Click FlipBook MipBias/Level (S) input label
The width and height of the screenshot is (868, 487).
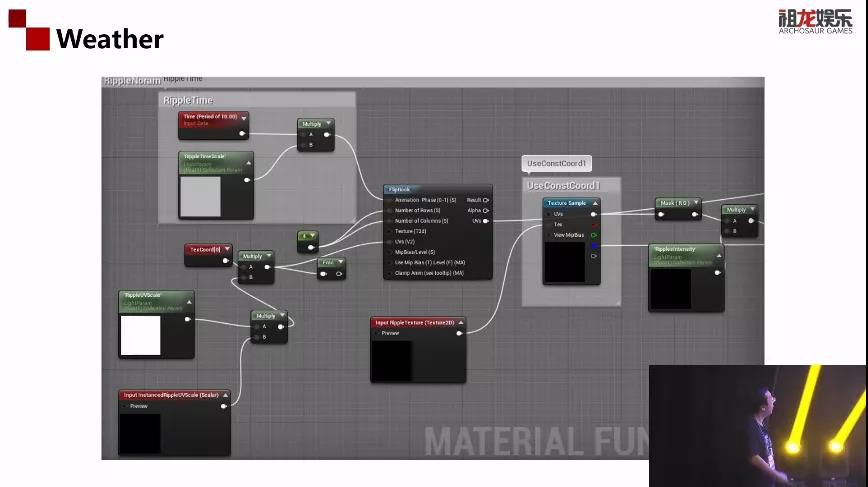tap(415, 252)
